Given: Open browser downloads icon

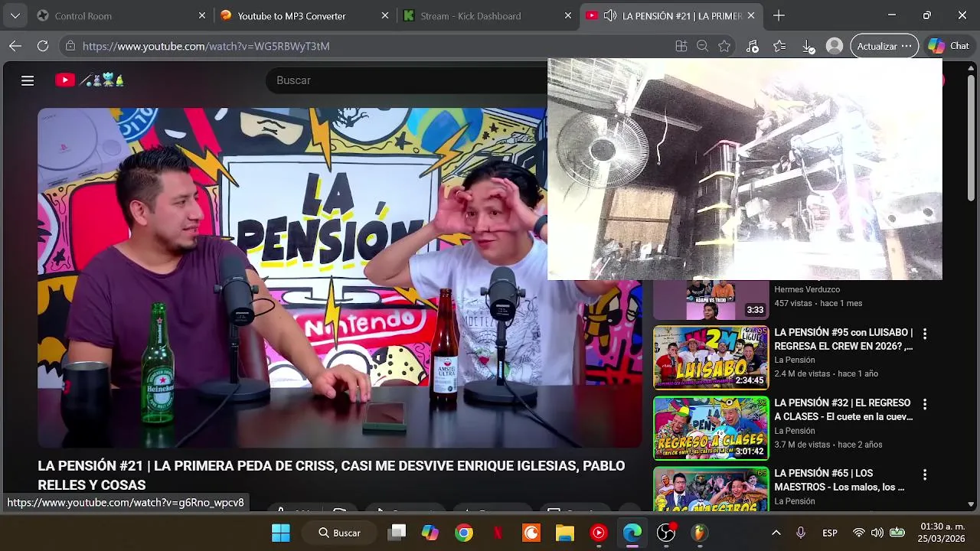Looking at the screenshot, I should (808, 46).
